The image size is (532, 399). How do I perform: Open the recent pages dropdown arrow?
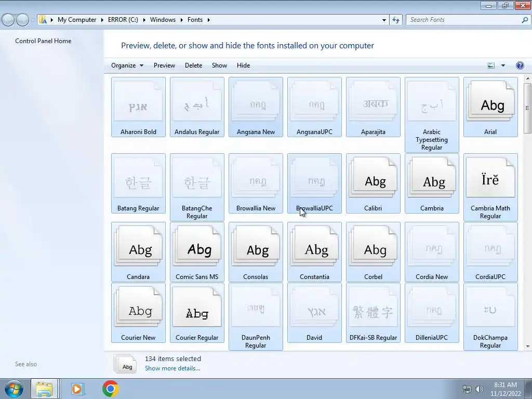(x=33, y=20)
